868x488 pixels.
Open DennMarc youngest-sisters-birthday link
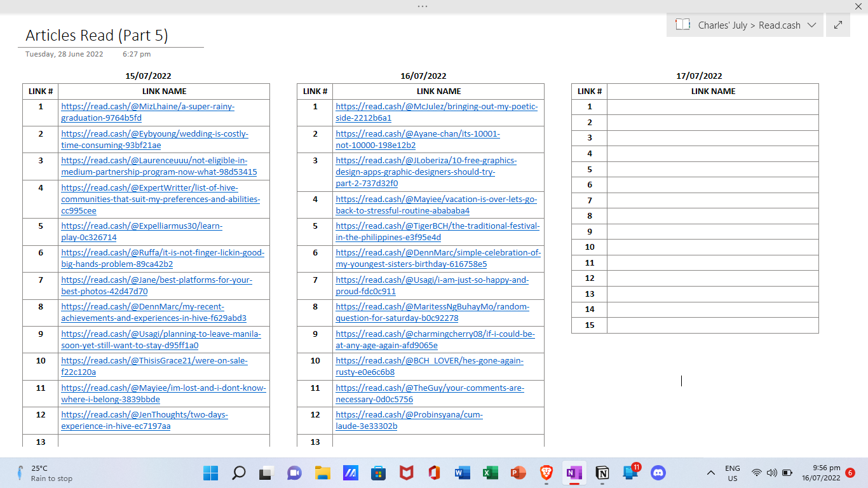(438, 258)
